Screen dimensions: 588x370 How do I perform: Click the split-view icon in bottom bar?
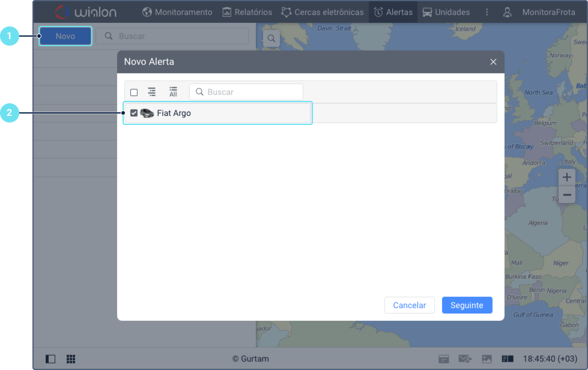coord(508,359)
